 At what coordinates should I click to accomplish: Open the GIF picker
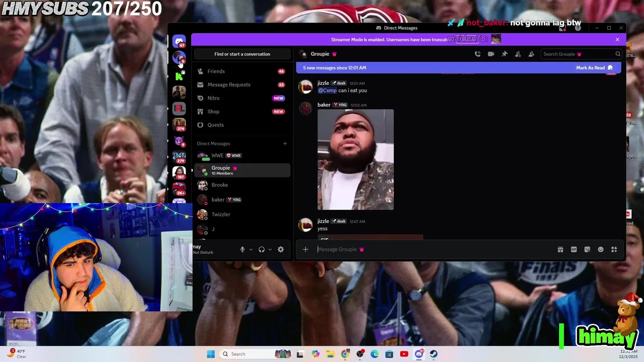[x=574, y=249]
